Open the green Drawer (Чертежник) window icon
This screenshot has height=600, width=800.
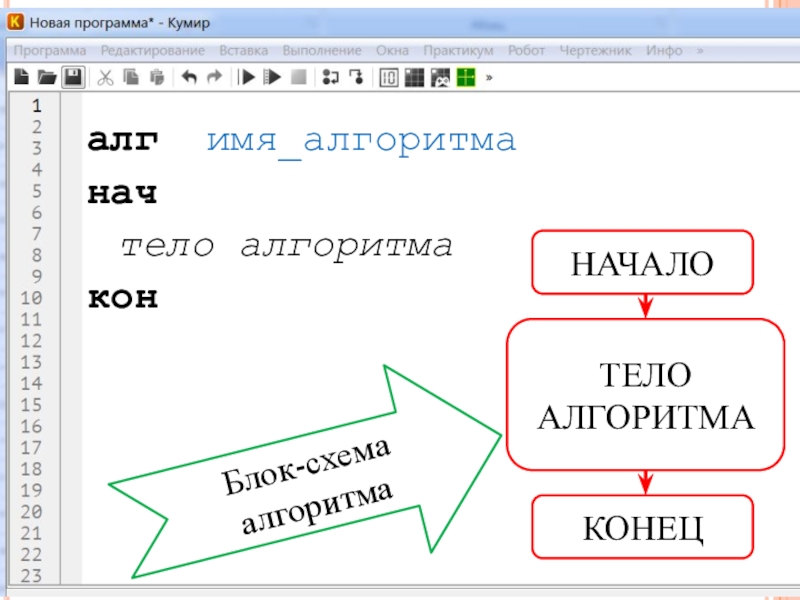click(466, 78)
